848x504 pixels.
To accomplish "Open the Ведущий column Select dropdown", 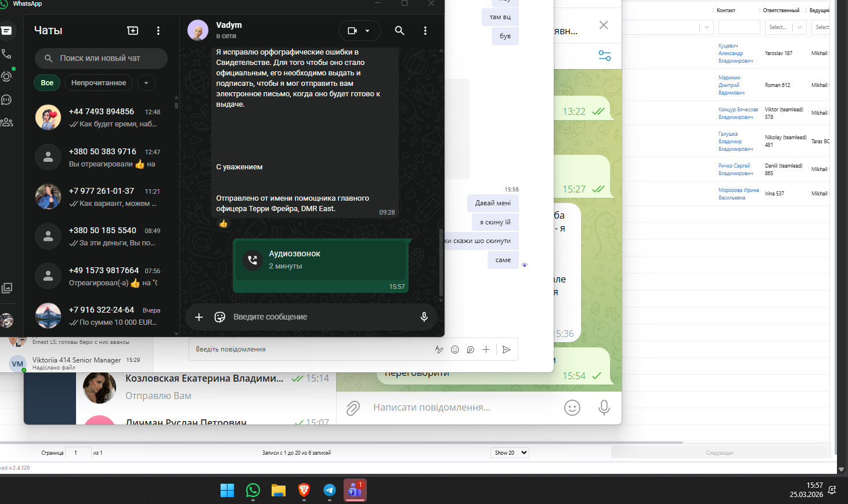I will pyautogui.click(x=820, y=27).
